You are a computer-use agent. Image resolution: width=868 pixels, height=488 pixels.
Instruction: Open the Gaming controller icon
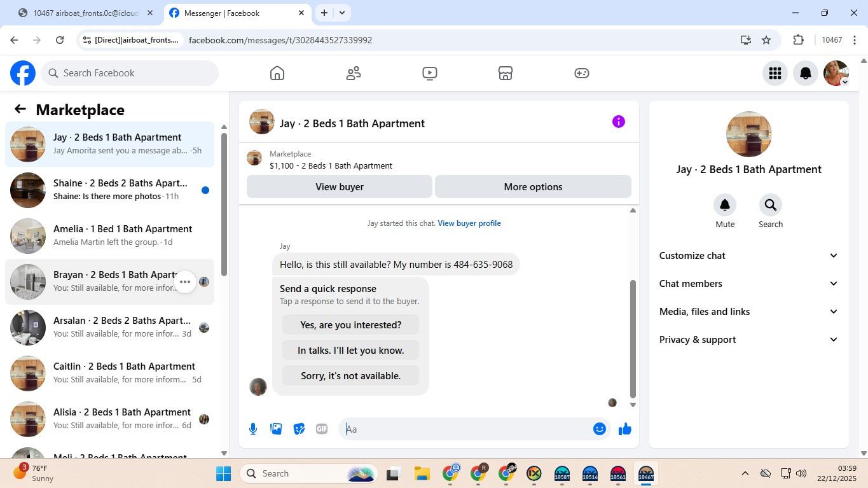pyautogui.click(x=582, y=73)
